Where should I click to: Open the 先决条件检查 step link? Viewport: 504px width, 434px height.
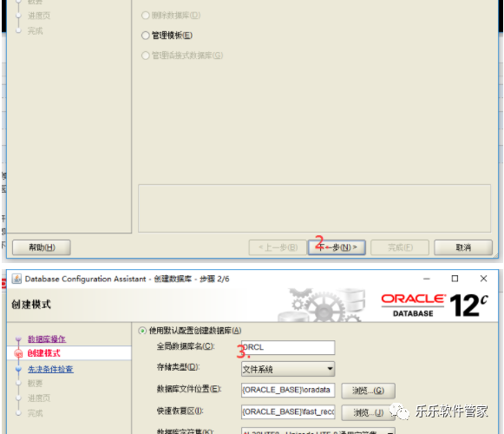click(50, 369)
